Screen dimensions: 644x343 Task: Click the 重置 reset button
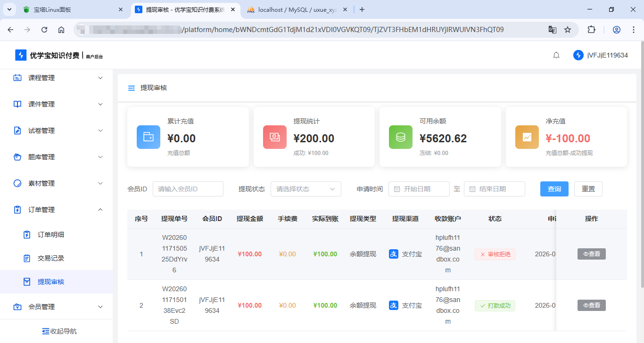coord(588,188)
